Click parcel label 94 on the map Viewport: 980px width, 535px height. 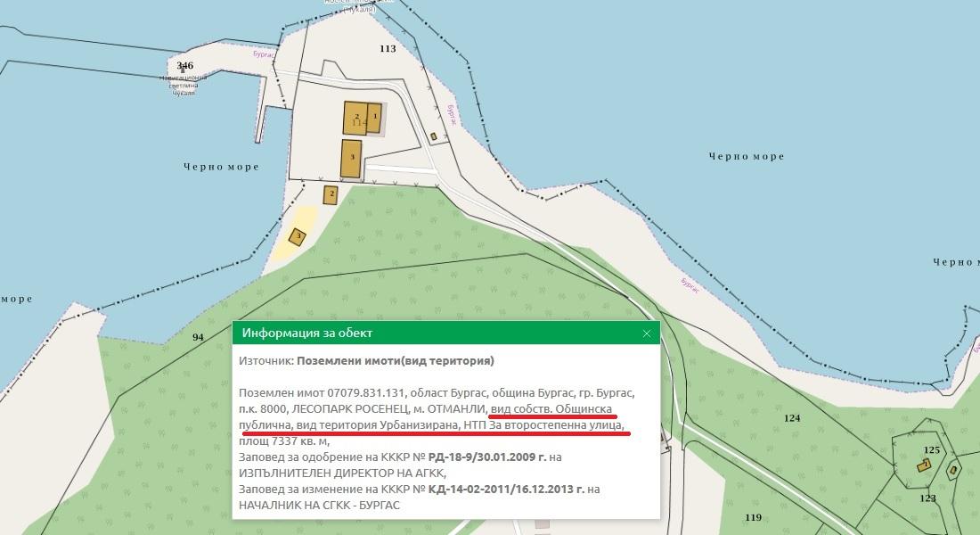click(198, 337)
